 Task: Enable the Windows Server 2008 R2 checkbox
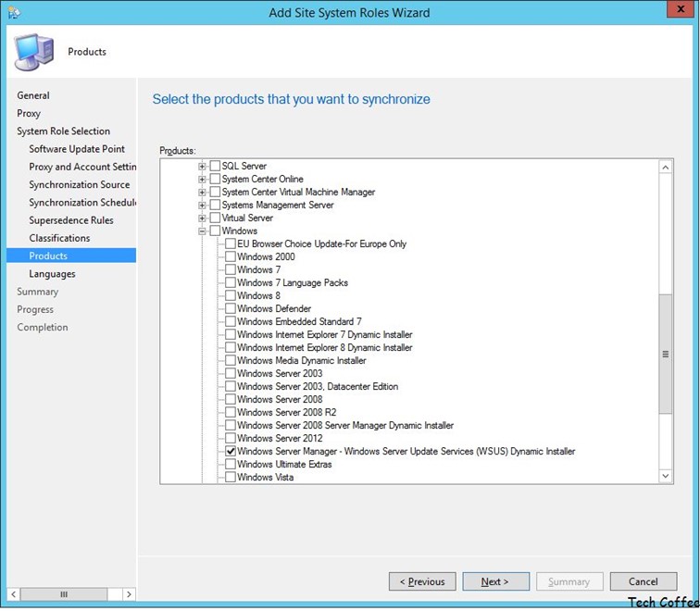[231, 412]
